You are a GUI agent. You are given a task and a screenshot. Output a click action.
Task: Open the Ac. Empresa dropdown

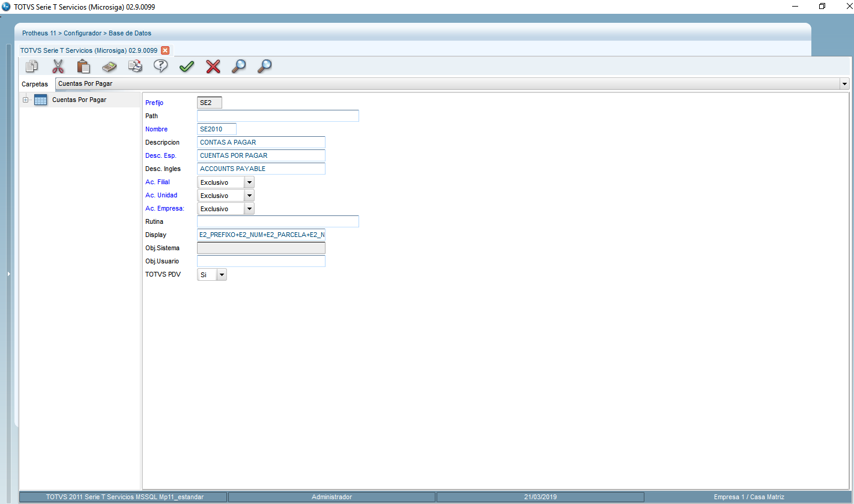(249, 208)
